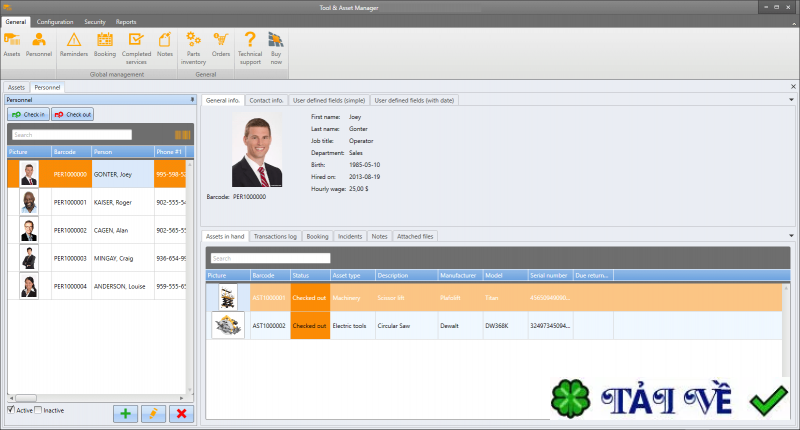Image resolution: width=800 pixels, height=430 pixels.
Task: Expand the details tab overflow dropdown arrow
Action: (x=791, y=100)
